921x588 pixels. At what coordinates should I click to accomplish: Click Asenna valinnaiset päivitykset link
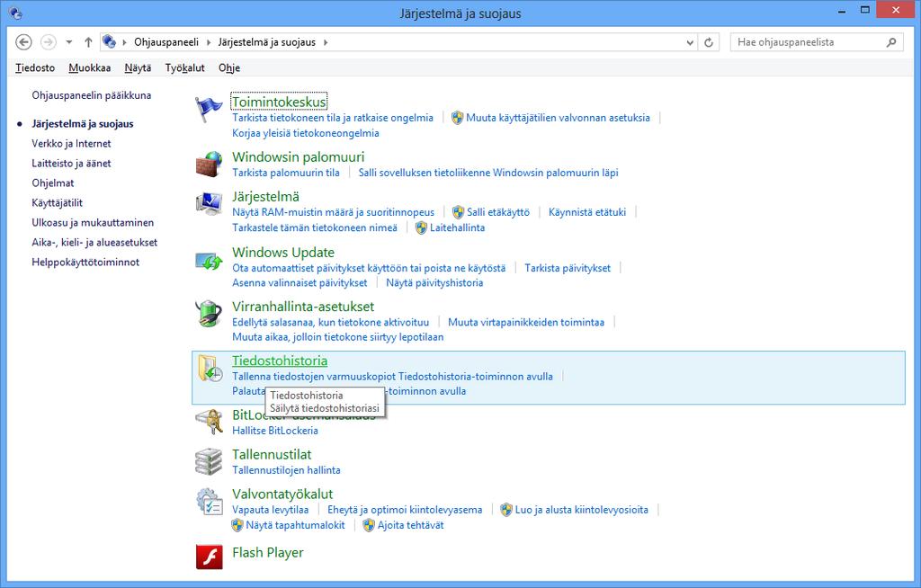300,282
